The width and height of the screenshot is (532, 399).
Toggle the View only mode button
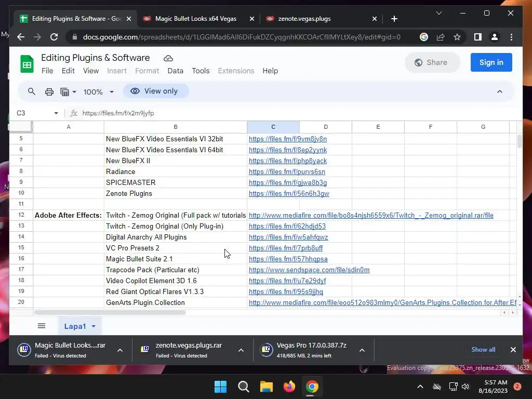click(x=155, y=91)
